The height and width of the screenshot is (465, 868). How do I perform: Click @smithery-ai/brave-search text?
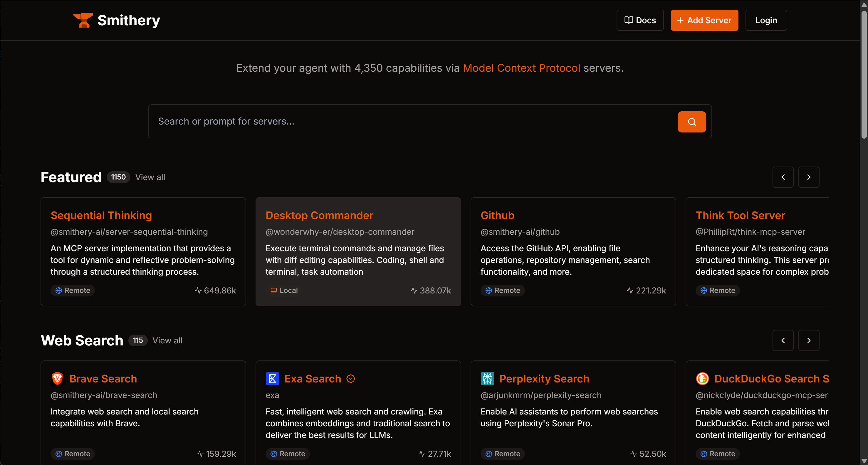pyautogui.click(x=104, y=395)
